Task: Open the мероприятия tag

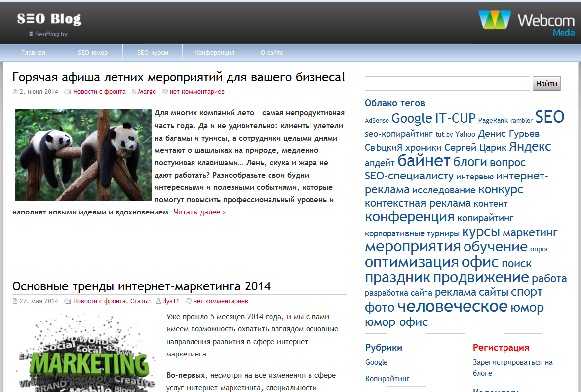Action: click(x=413, y=247)
